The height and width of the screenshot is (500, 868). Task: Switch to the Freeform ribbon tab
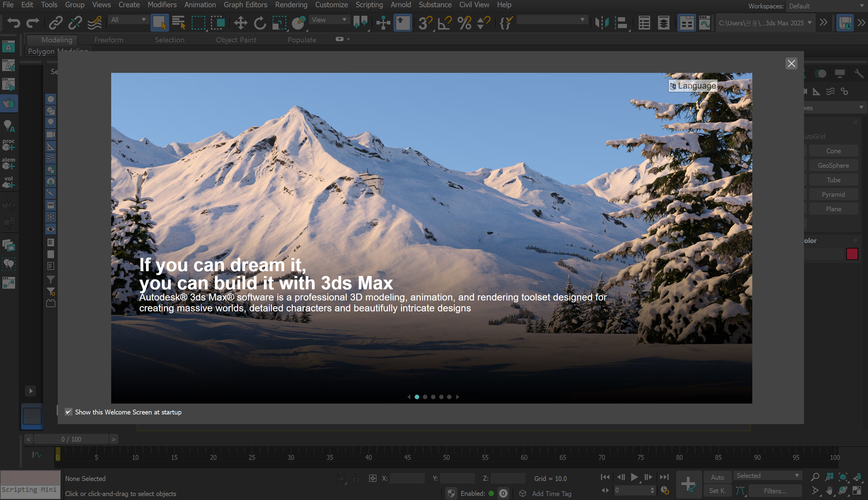click(x=109, y=40)
